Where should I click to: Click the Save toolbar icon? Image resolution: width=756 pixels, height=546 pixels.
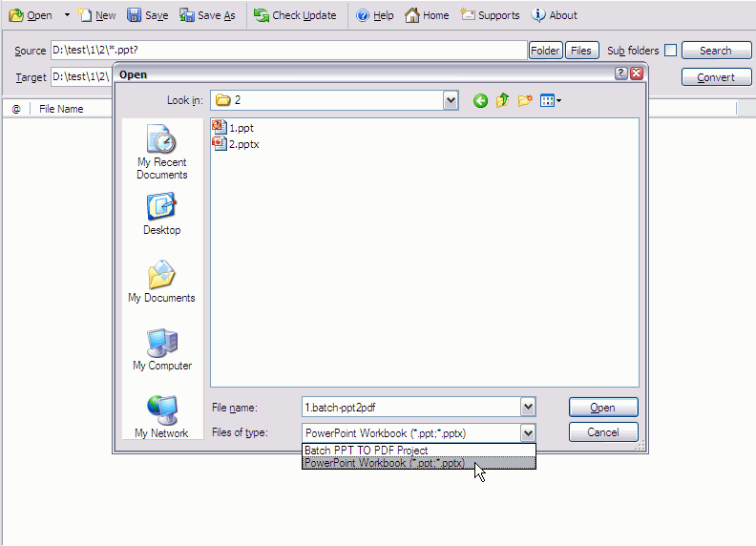pos(135,15)
